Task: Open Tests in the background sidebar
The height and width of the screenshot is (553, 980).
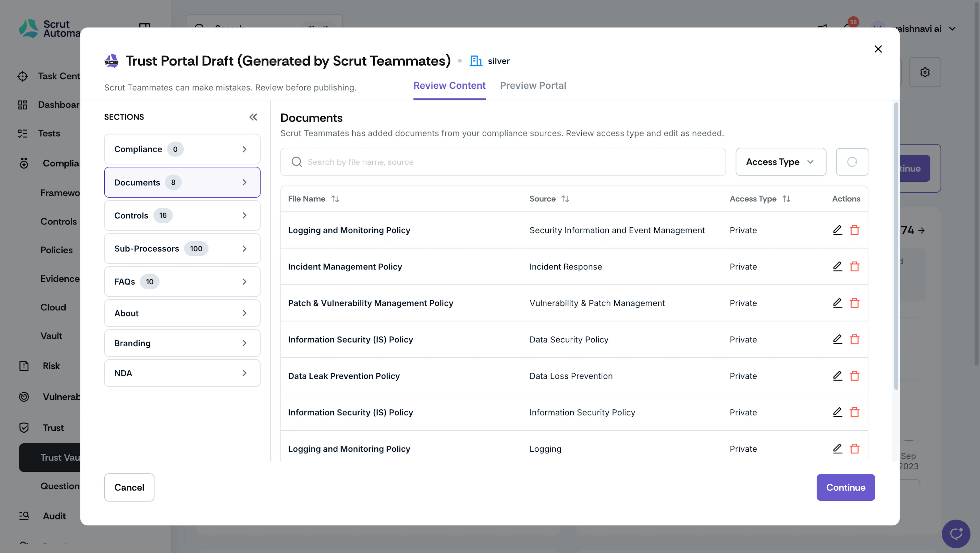Action: pyautogui.click(x=49, y=133)
